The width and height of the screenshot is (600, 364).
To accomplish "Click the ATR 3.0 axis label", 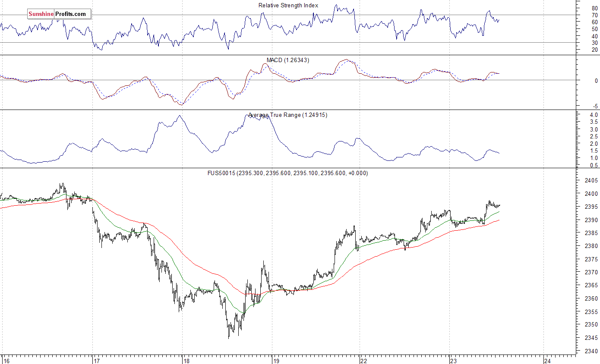I will 594,129.
